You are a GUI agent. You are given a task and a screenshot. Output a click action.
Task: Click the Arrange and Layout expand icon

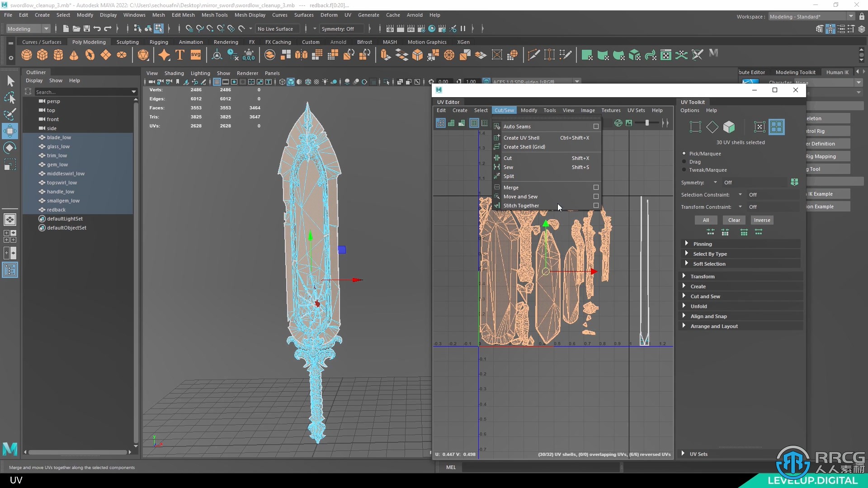pyautogui.click(x=684, y=325)
